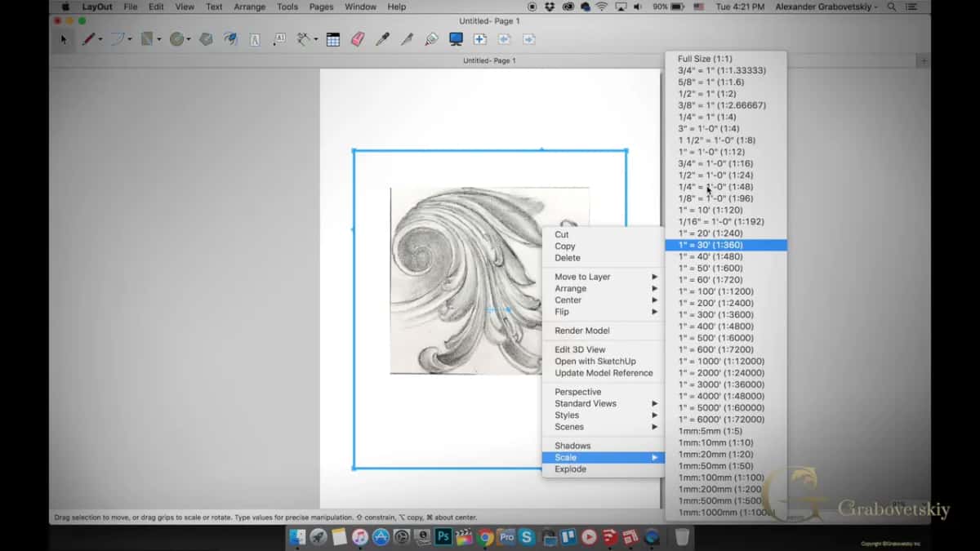The image size is (980, 551).
Task: Open Skype from the dock
Action: 528,537
